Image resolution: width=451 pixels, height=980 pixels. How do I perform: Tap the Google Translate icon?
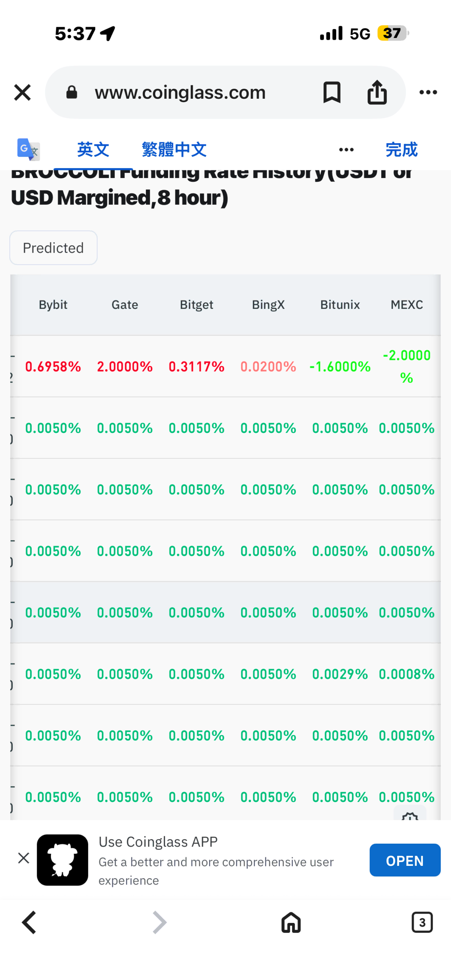pyautogui.click(x=28, y=149)
